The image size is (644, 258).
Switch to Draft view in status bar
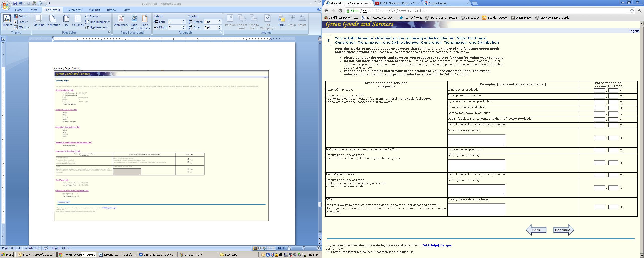coord(273,248)
